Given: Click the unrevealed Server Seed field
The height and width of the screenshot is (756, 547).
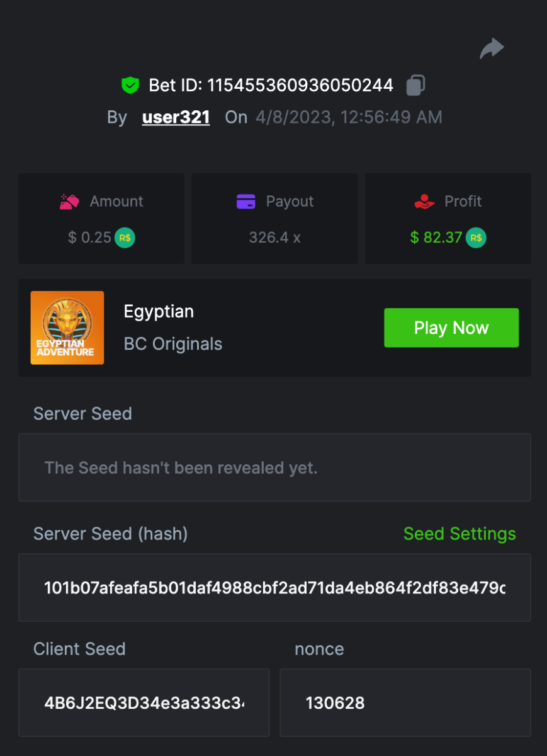Looking at the screenshot, I should point(274,467).
